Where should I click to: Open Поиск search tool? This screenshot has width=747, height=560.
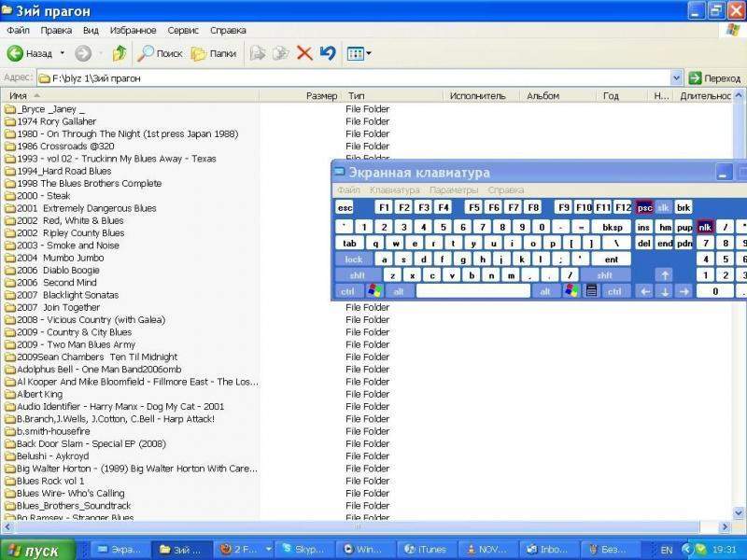pyautogui.click(x=160, y=53)
